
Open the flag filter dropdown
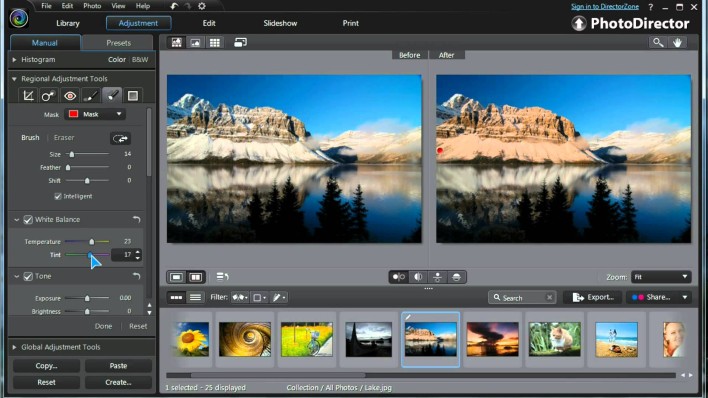pyautogui.click(x=240, y=297)
